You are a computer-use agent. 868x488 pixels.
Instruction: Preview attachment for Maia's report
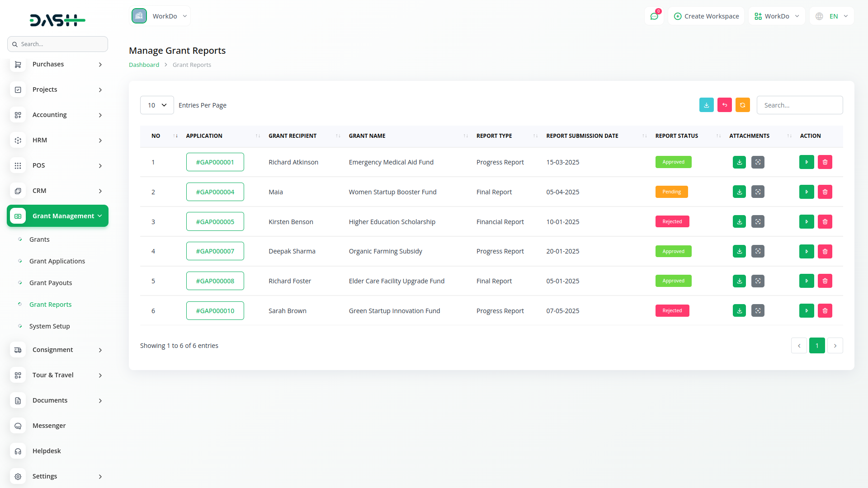click(758, 192)
